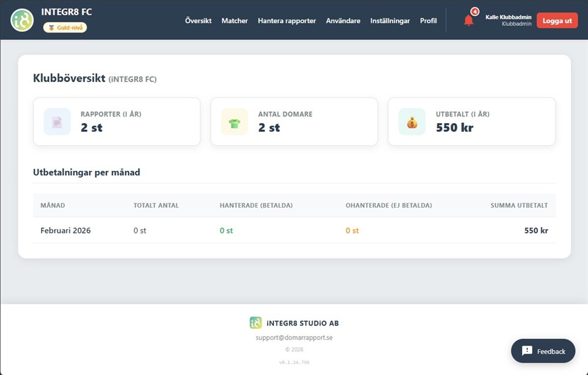Open the Profil page
The height and width of the screenshot is (375, 588).
point(428,21)
